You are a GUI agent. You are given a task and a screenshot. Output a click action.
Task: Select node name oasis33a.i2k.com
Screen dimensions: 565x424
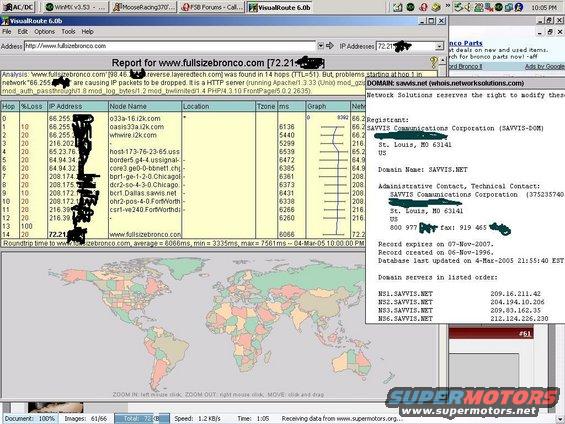(x=137, y=127)
